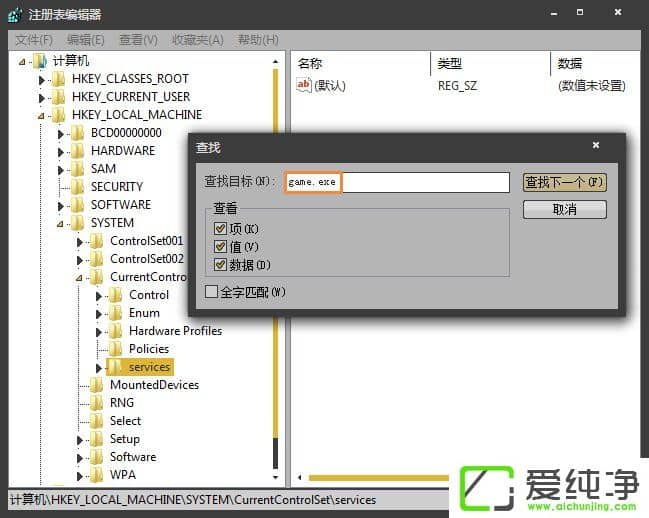Collapse the HKEY_LOCAL_MACHINE tree node
Image resolution: width=649 pixels, height=518 pixels.
[x=42, y=115]
